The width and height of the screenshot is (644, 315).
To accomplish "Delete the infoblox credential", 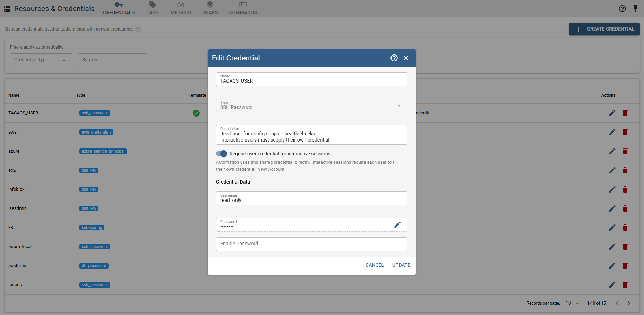I will pos(625,189).
